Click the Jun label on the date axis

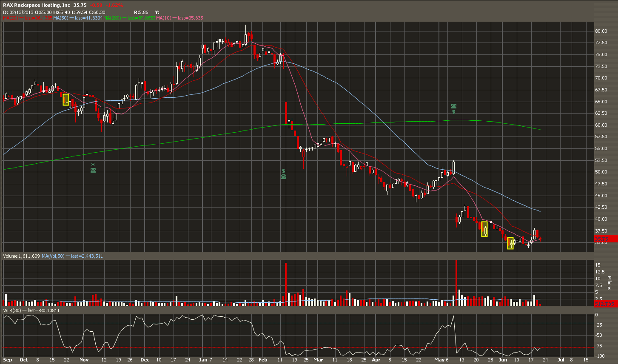503,360
